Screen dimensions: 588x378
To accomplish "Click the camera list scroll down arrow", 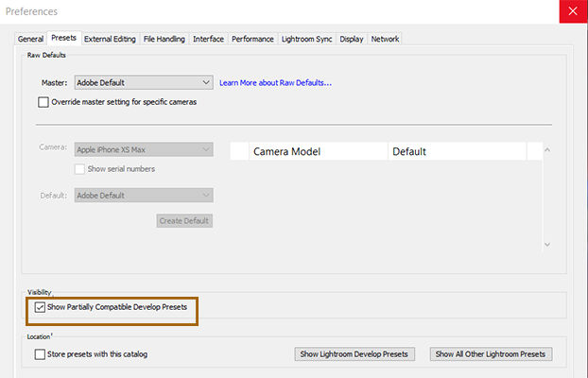I will (547, 245).
